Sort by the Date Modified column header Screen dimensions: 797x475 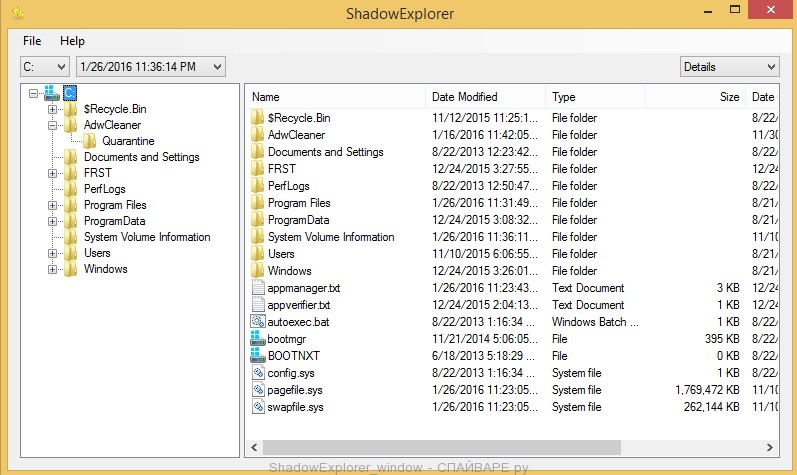click(x=485, y=97)
